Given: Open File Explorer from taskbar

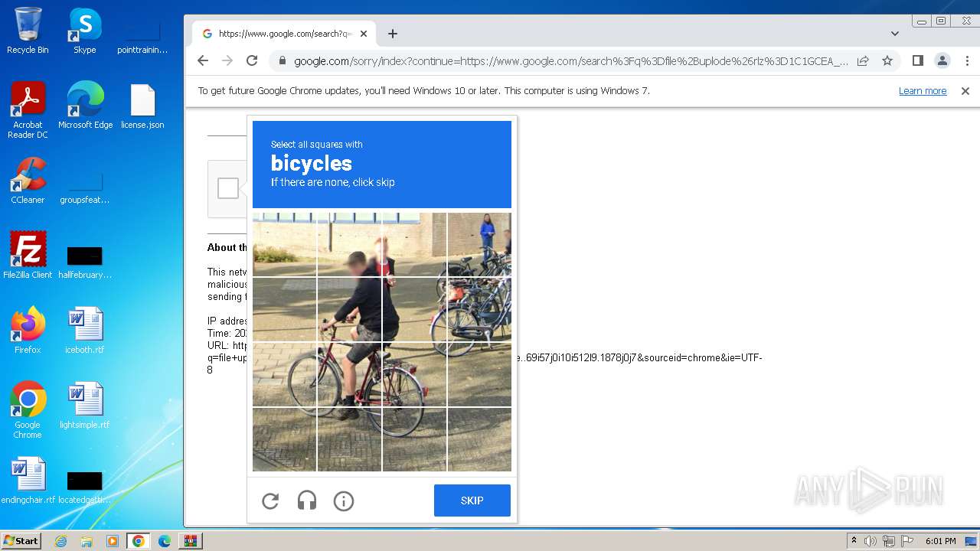Looking at the screenshot, I should pyautogui.click(x=87, y=541).
